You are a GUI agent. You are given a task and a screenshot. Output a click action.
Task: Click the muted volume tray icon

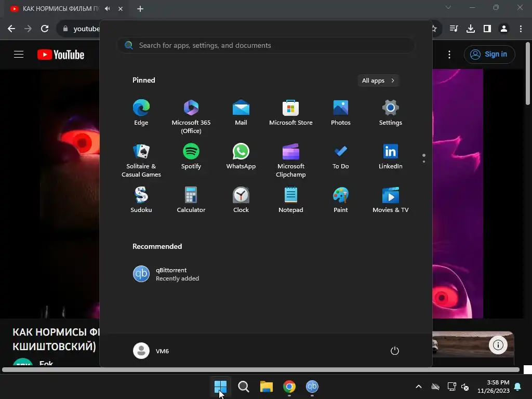[x=465, y=387]
